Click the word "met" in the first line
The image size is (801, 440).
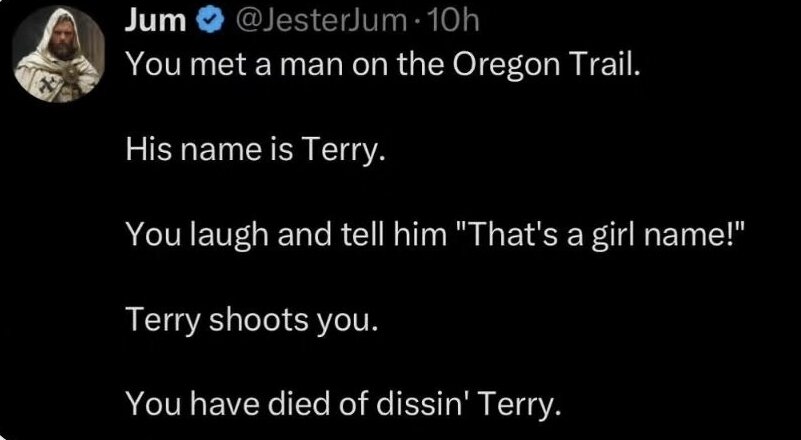(x=204, y=66)
